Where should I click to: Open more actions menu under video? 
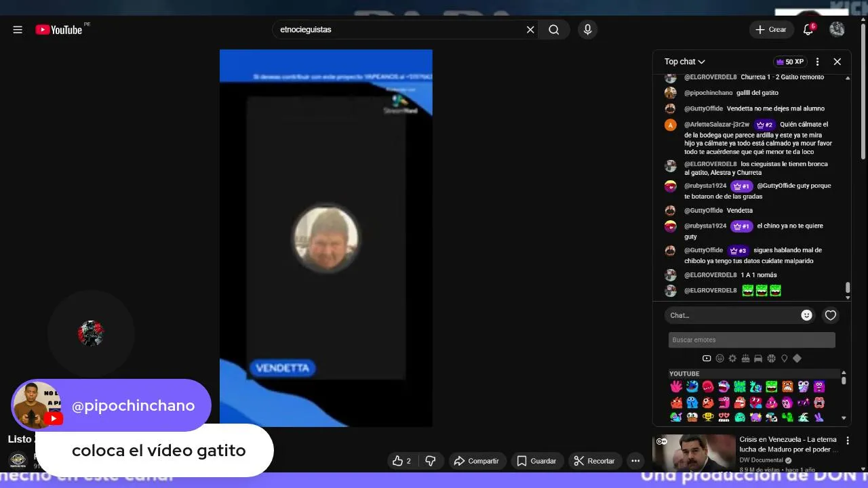click(635, 461)
